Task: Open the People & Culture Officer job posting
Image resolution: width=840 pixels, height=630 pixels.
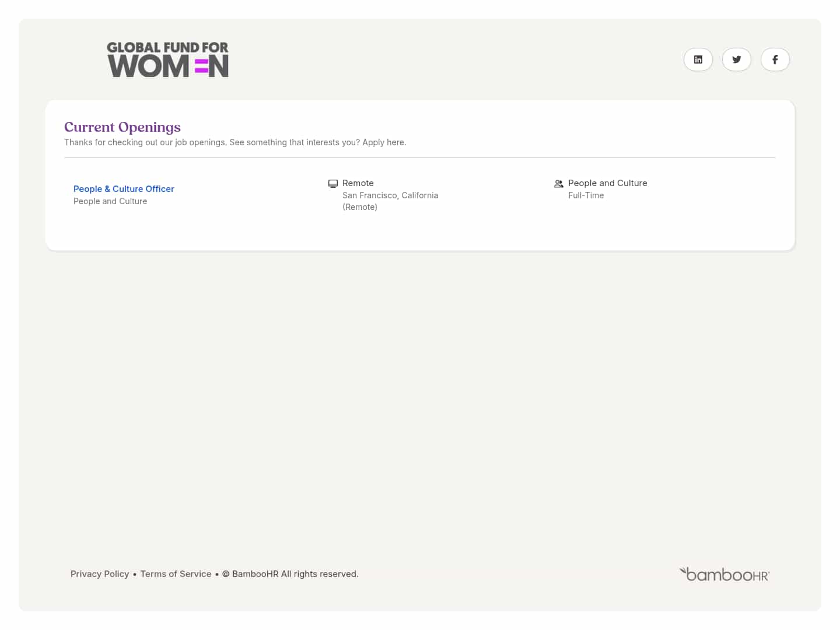Action: (x=124, y=188)
